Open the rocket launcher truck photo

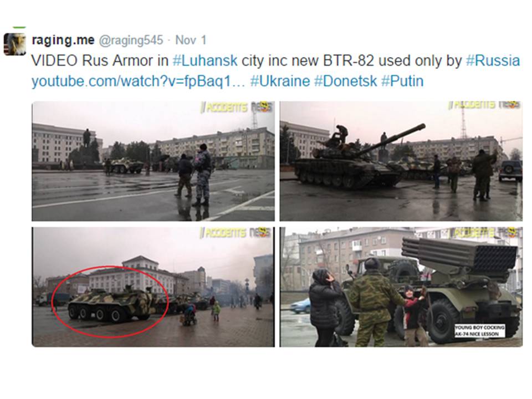[401, 287]
